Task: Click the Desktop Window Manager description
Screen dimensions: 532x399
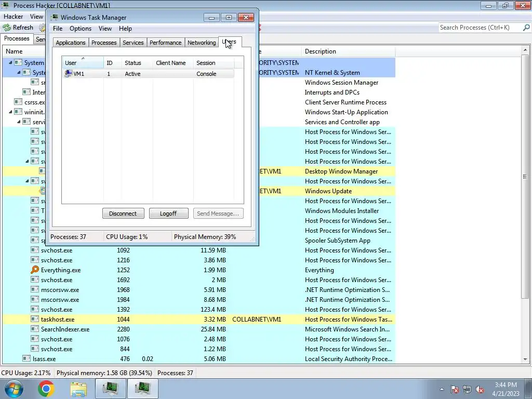Action: pos(341,171)
